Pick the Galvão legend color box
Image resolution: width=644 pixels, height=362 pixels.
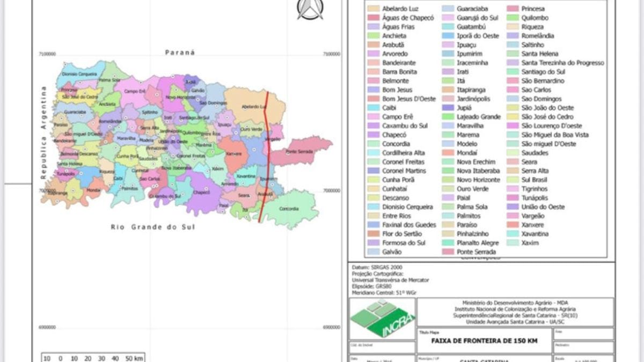(374, 252)
